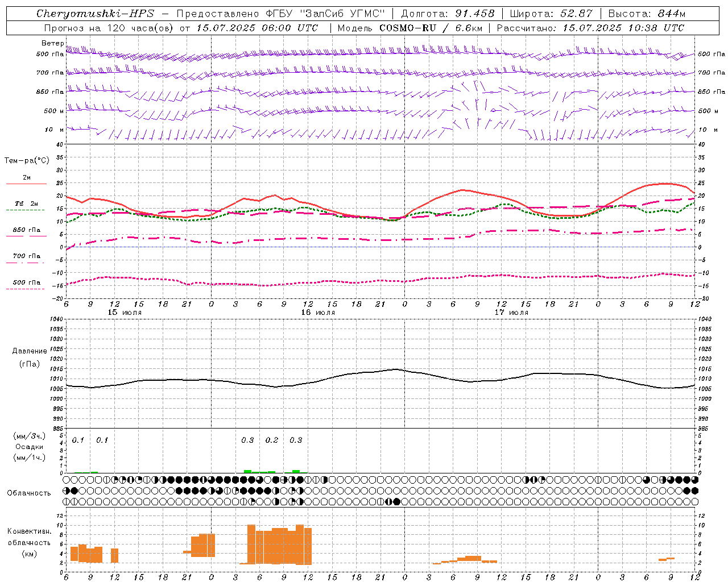Click the Осадки panel label
728x582 pixels.
29,447
